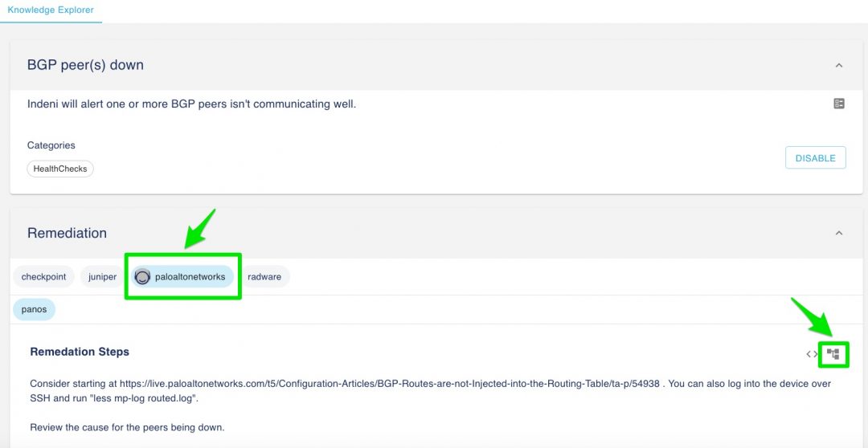Click the code view brackets icon
Image resolution: width=868 pixels, height=448 pixels.
(812, 354)
